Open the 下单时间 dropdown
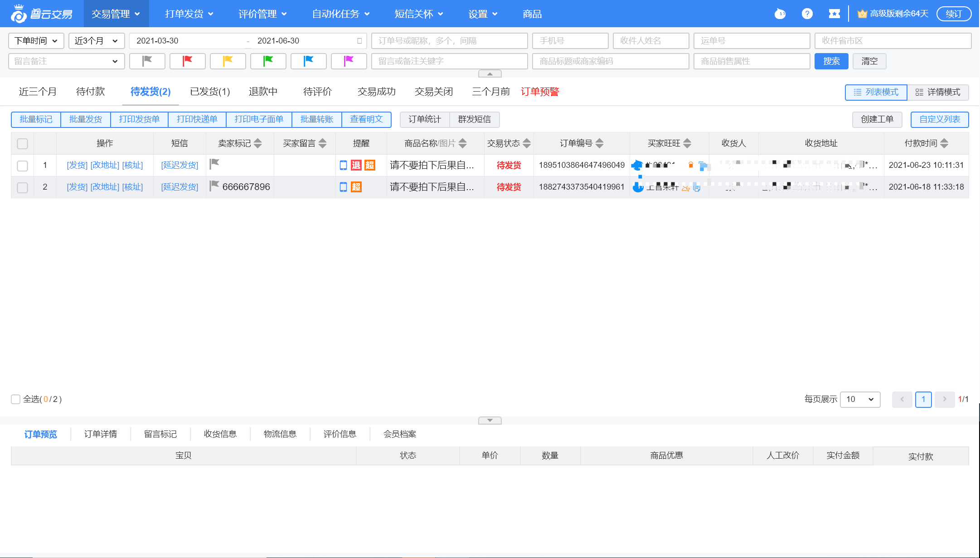 36,41
